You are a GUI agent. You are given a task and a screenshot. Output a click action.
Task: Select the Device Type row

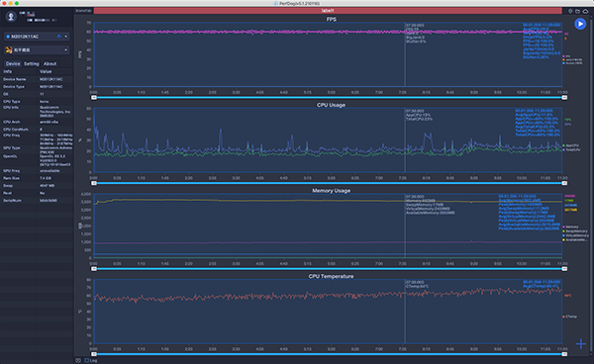[37, 87]
